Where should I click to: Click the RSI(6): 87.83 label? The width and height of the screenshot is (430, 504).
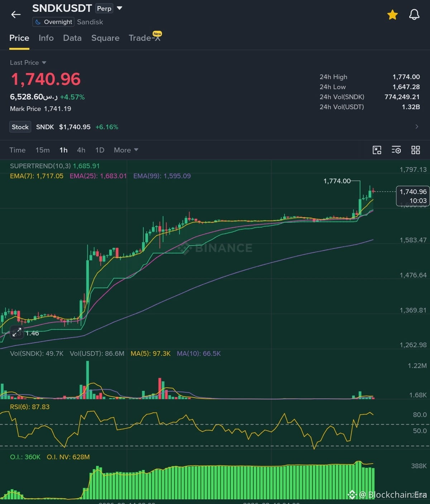30,407
